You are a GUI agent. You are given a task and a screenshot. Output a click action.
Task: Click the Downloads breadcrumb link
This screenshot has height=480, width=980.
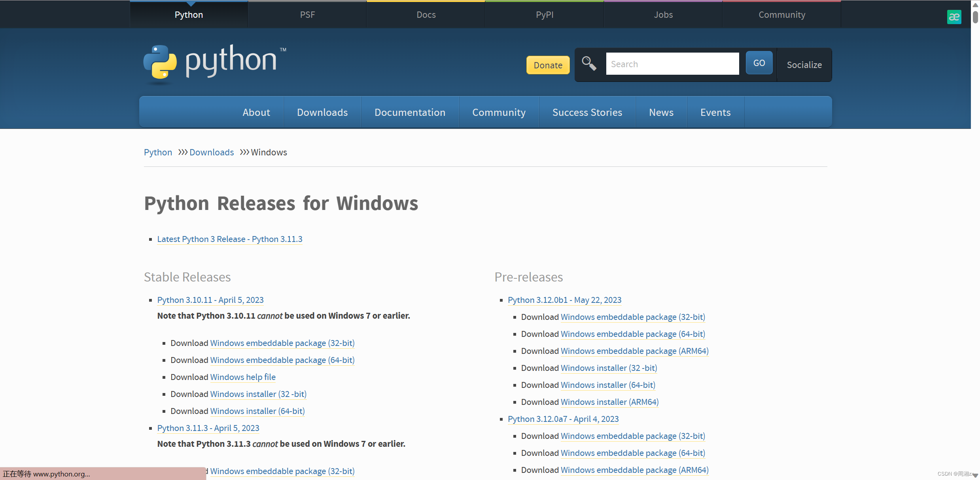coord(212,152)
